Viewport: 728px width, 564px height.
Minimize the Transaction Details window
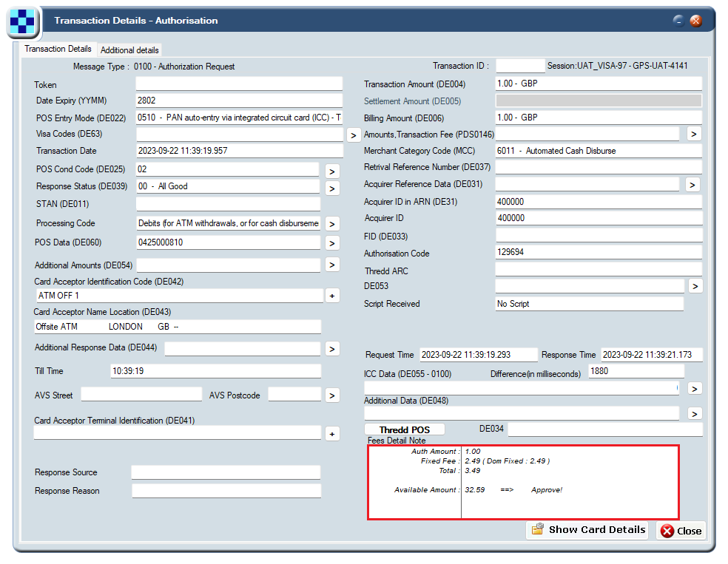pos(678,21)
